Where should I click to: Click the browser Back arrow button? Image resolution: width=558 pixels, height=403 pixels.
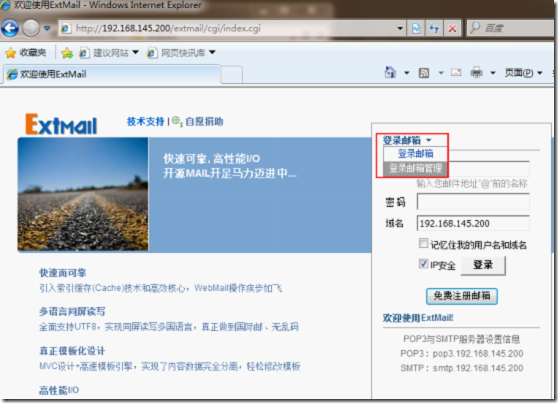pos(10,28)
